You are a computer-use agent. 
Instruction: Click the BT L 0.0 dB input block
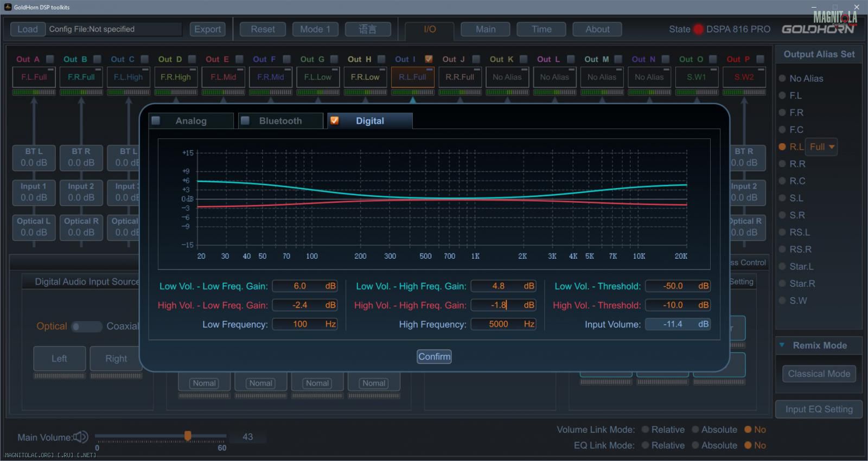34,157
